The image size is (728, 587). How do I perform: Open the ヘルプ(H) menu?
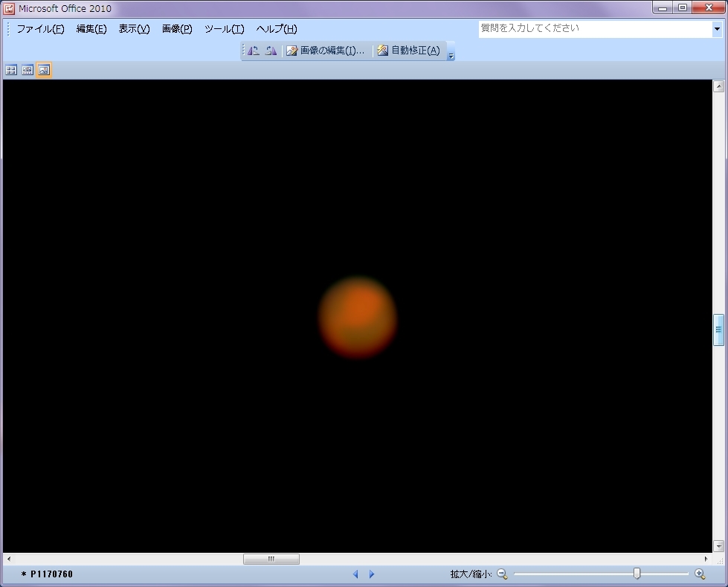(277, 29)
